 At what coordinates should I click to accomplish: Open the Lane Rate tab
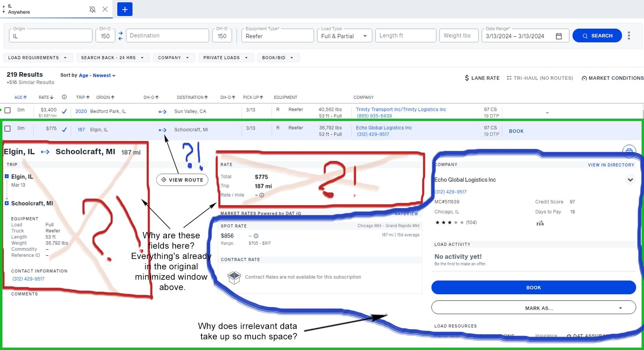pos(482,78)
